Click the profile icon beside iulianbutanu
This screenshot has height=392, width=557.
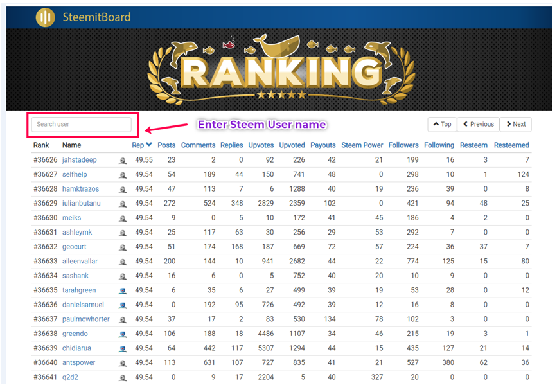[x=123, y=204]
